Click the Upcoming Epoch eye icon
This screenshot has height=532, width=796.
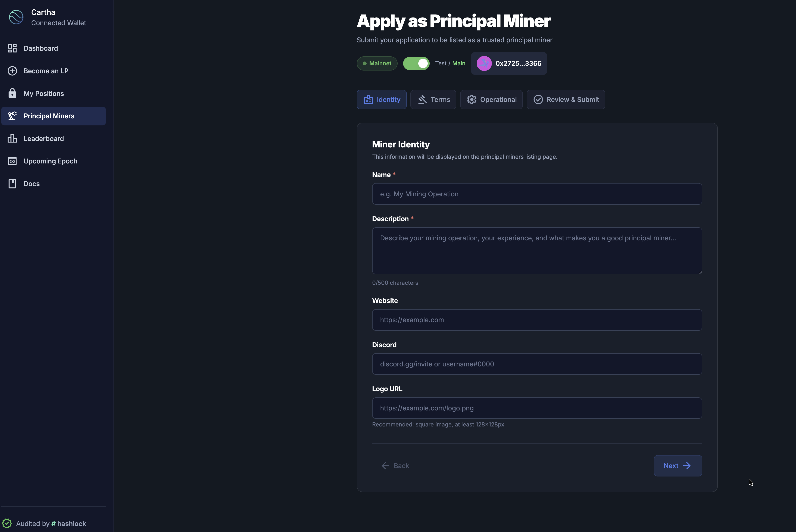tap(13, 161)
